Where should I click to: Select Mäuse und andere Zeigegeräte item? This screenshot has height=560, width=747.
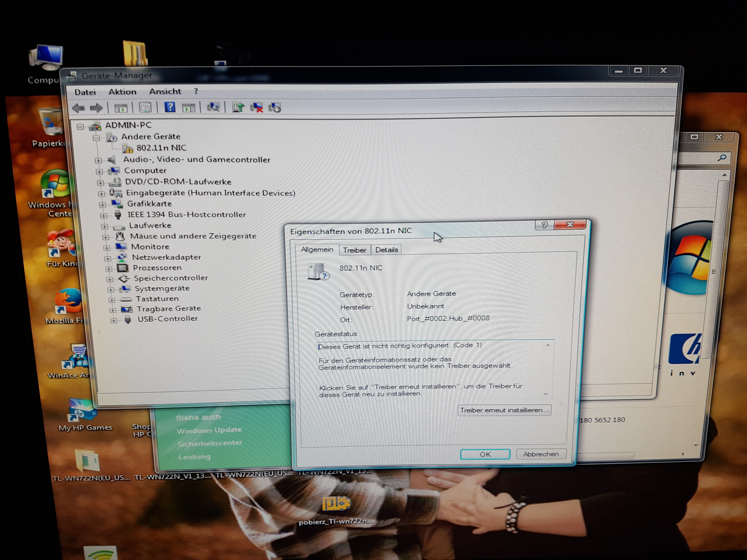[193, 236]
